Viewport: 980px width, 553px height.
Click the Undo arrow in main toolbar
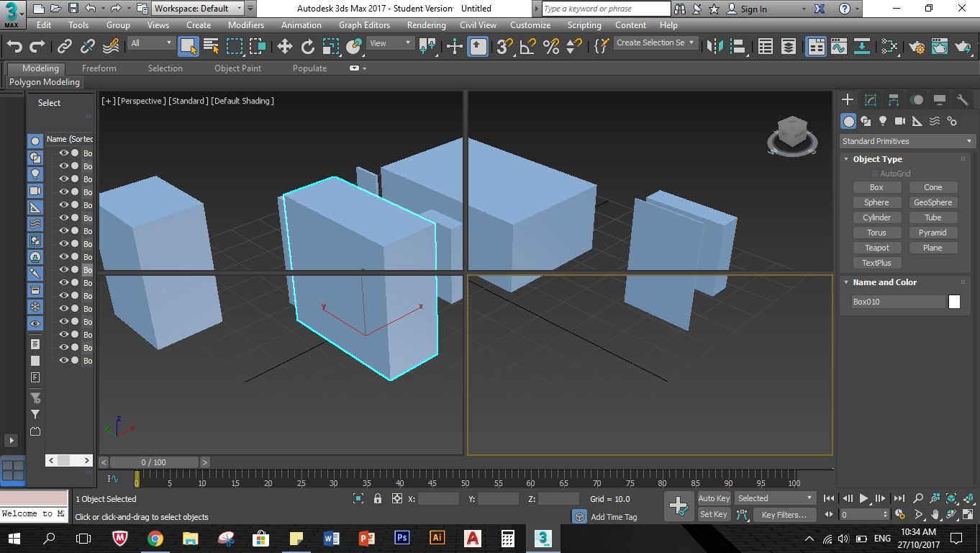click(14, 47)
